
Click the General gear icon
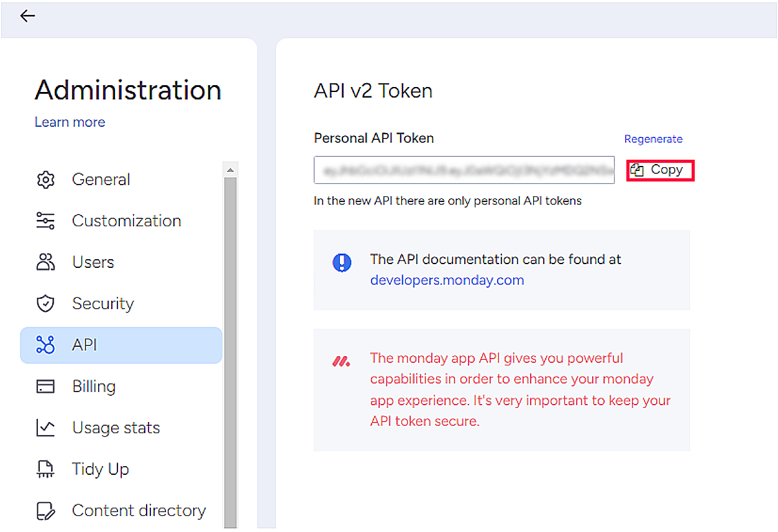click(45, 180)
